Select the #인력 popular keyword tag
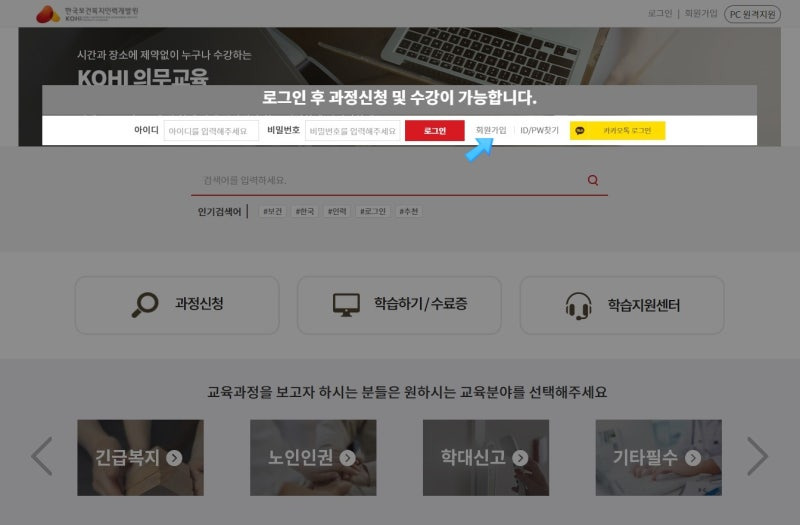800x525 pixels. click(x=337, y=211)
